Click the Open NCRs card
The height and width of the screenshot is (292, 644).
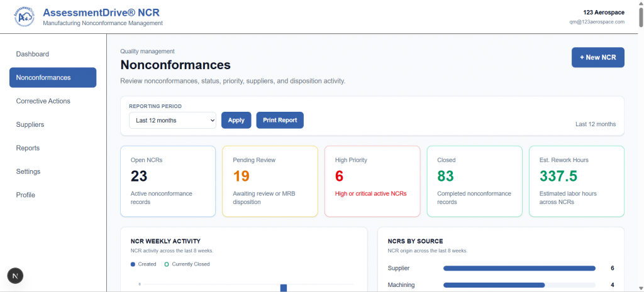[168, 181]
